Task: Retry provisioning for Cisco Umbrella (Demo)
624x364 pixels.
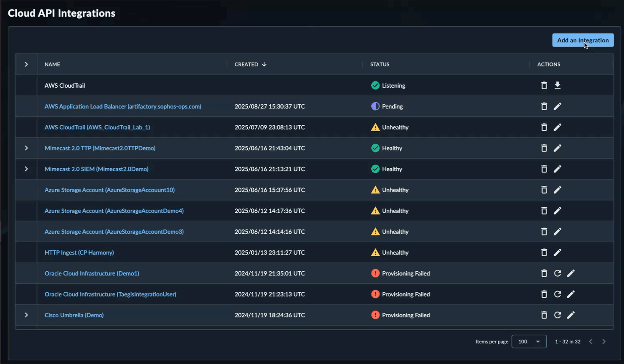Action: (557, 315)
